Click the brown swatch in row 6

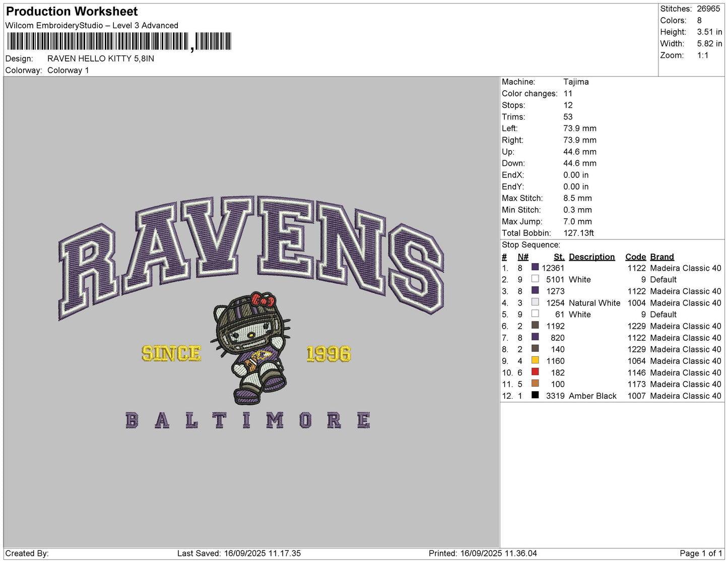[x=535, y=325]
